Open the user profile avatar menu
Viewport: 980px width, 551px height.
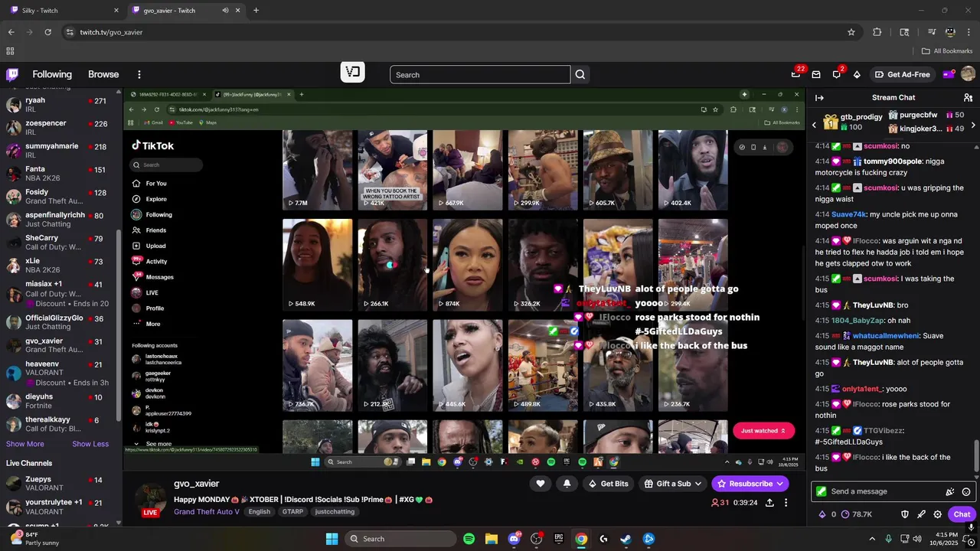click(968, 74)
